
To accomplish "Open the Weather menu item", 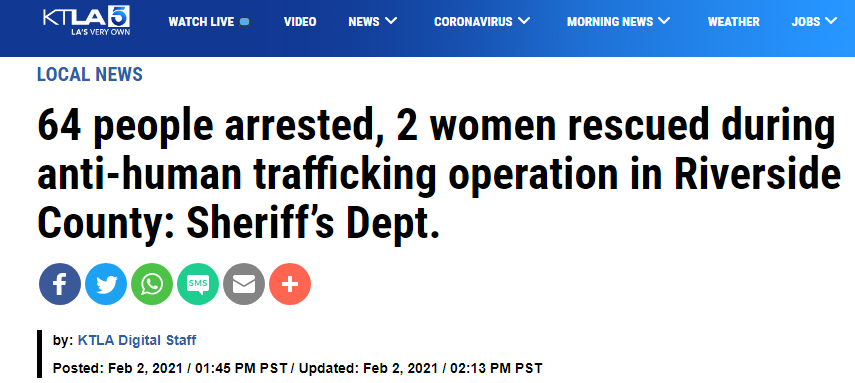I will pos(733,22).
